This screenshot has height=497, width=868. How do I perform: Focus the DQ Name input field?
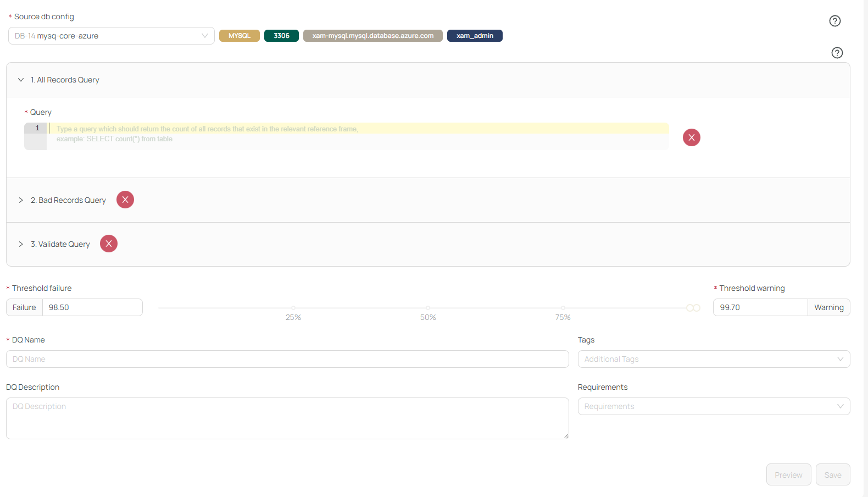tap(287, 359)
